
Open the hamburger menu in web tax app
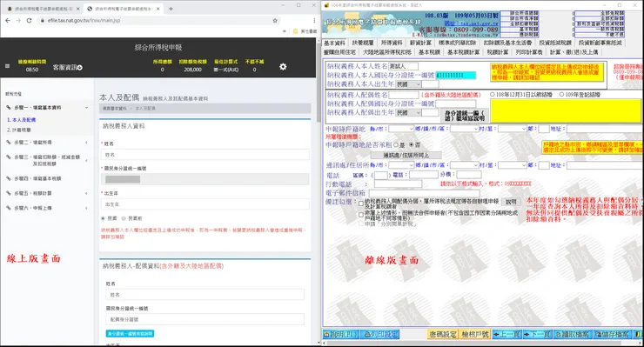[7, 66]
